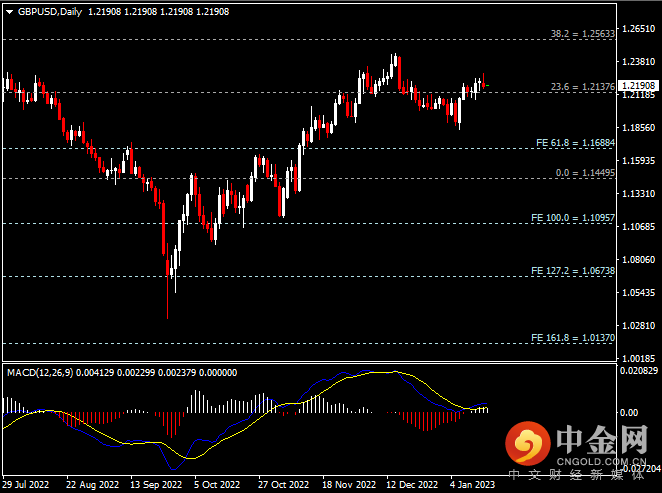Click the 1.26510 price axis label
Image resolution: width=662 pixels, height=493 pixels.
[639, 29]
